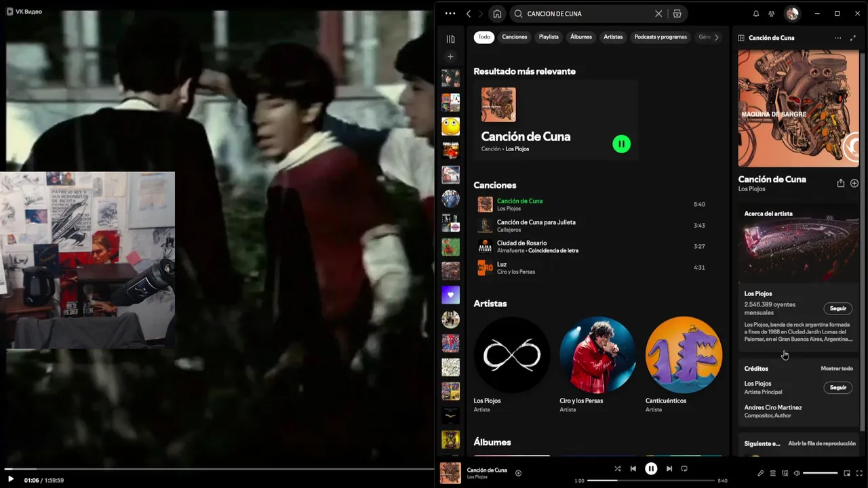Follow Los Piojos in About the artist card

(838, 308)
